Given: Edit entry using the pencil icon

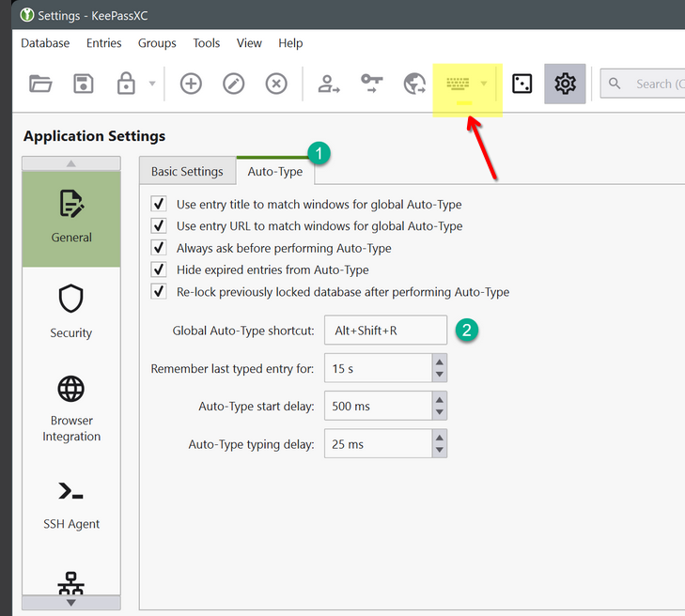Looking at the screenshot, I should pyautogui.click(x=234, y=84).
